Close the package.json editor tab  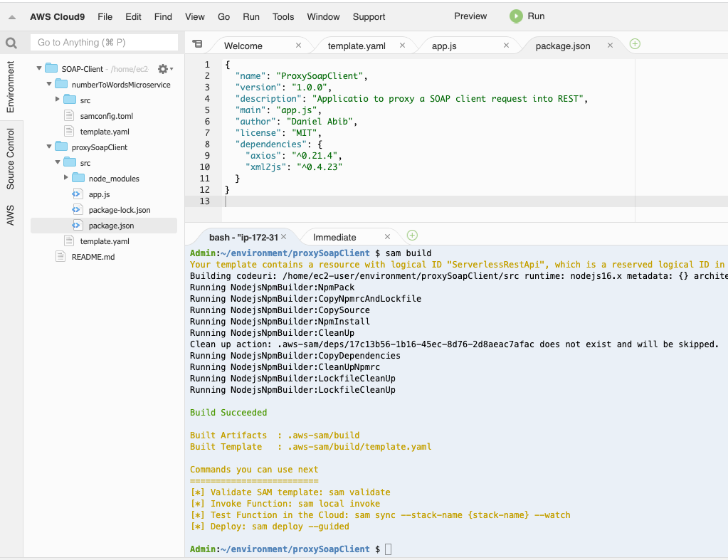click(x=610, y=46)
